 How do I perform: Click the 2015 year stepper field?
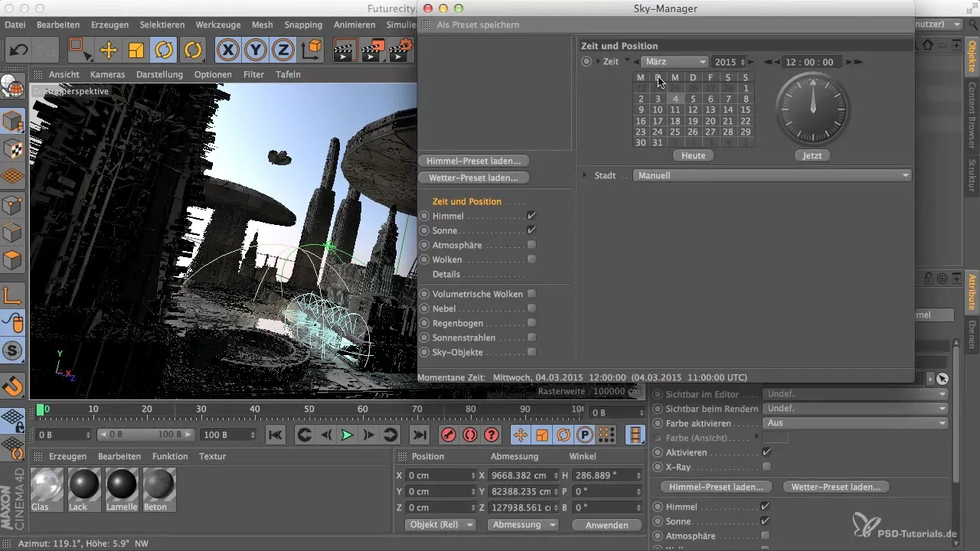pos(730,62)
